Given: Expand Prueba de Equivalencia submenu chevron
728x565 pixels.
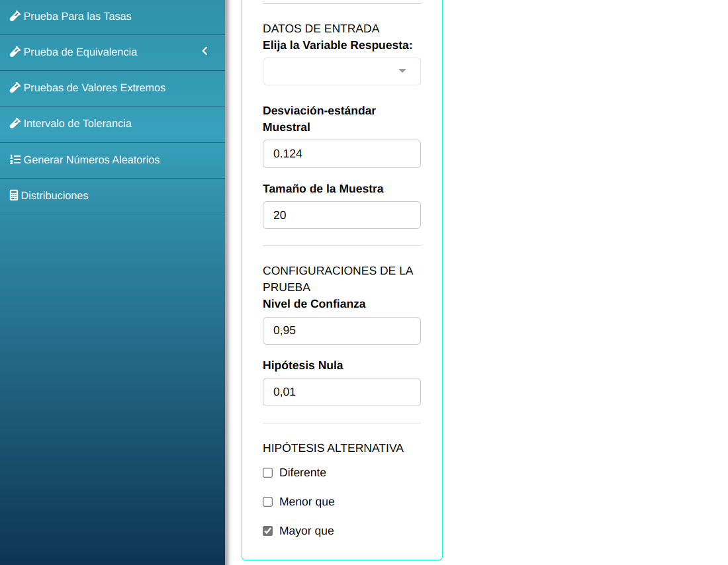Looking at the screenshot, I should tap(205, 51).
